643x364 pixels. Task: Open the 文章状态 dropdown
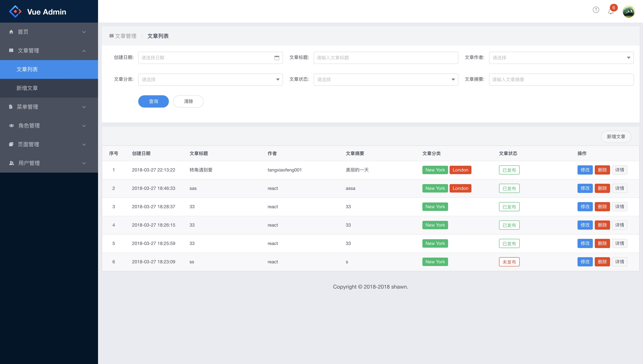tap(386, 79)
